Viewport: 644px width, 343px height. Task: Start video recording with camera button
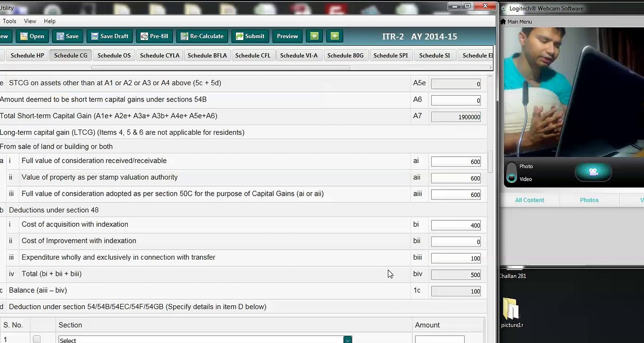point(593,172)
